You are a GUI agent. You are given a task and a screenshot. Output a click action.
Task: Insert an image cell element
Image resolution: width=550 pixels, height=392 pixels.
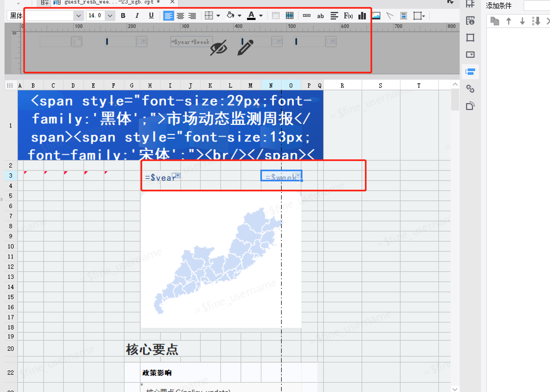(x=376, y=16)
